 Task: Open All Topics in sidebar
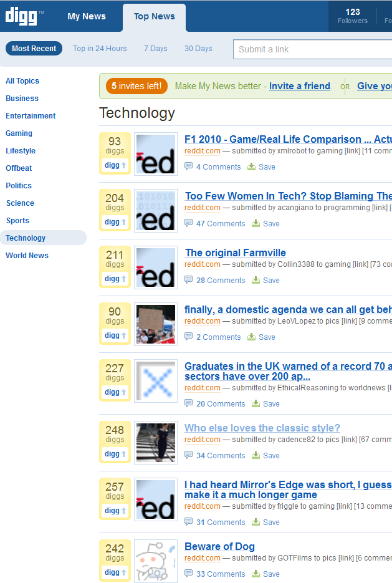[22, 80]
